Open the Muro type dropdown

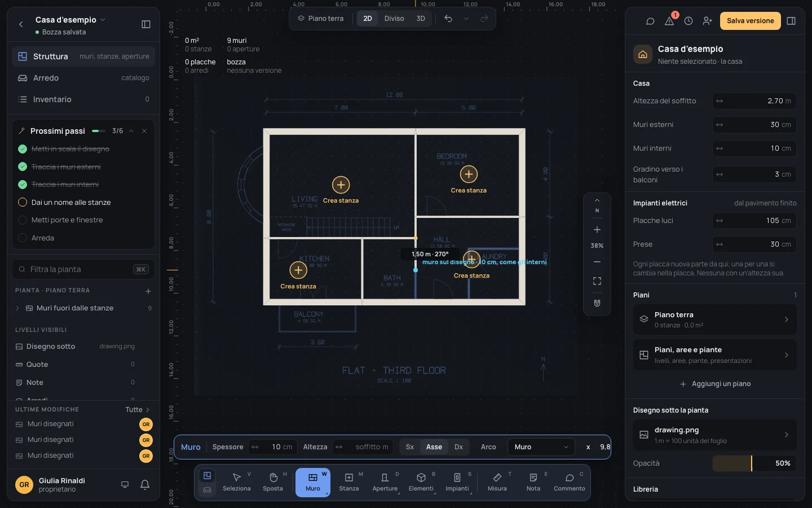[x=541, y=447]
